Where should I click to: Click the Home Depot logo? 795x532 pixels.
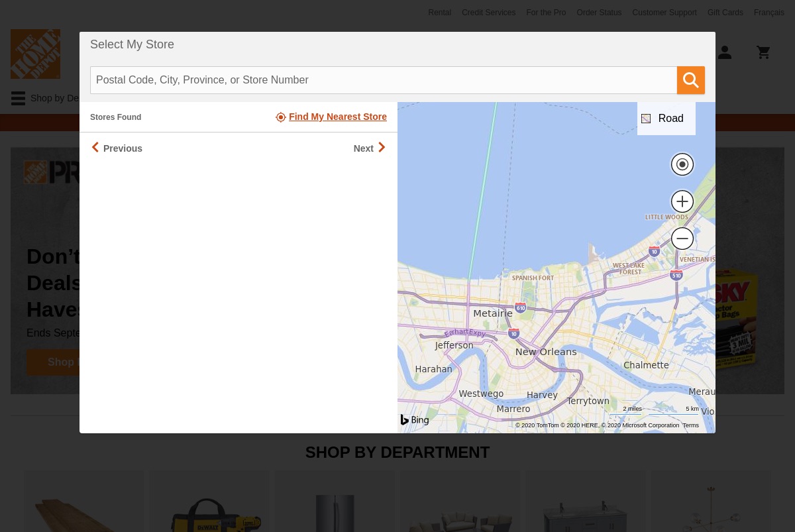point(35,54)
